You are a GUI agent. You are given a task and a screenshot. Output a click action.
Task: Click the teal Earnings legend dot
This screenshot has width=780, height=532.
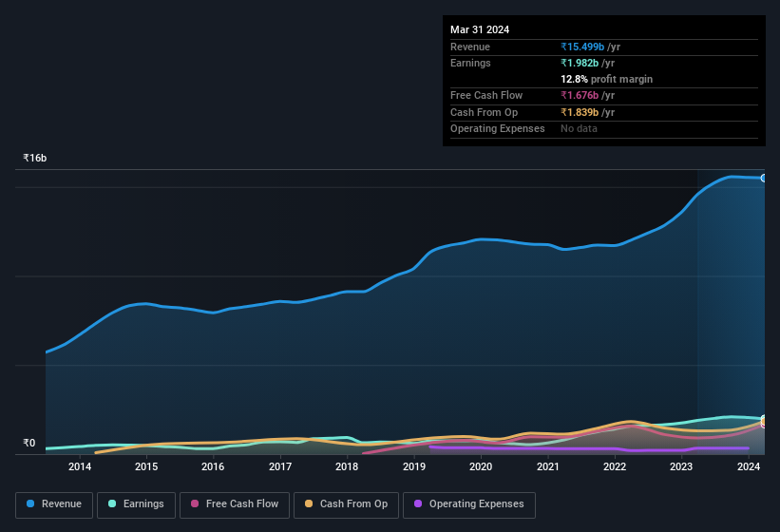(x=113, y=504)
